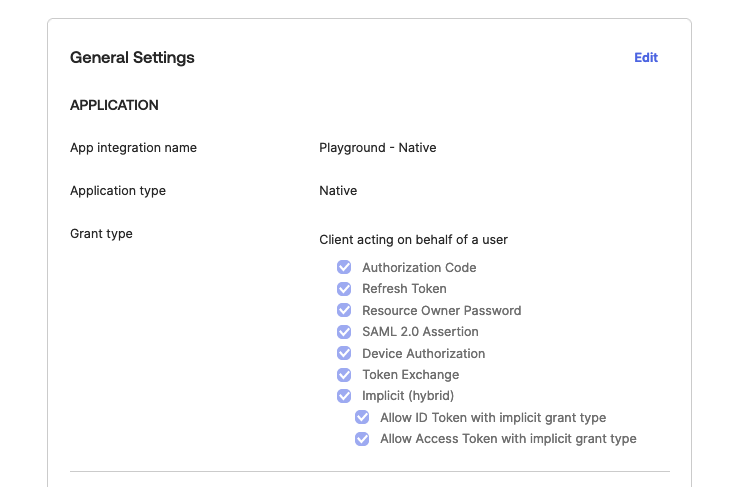Uncheck Allow ID Token with implicit grant checkbox
Viewport: 730px width, 487px height.
(362, 418)
